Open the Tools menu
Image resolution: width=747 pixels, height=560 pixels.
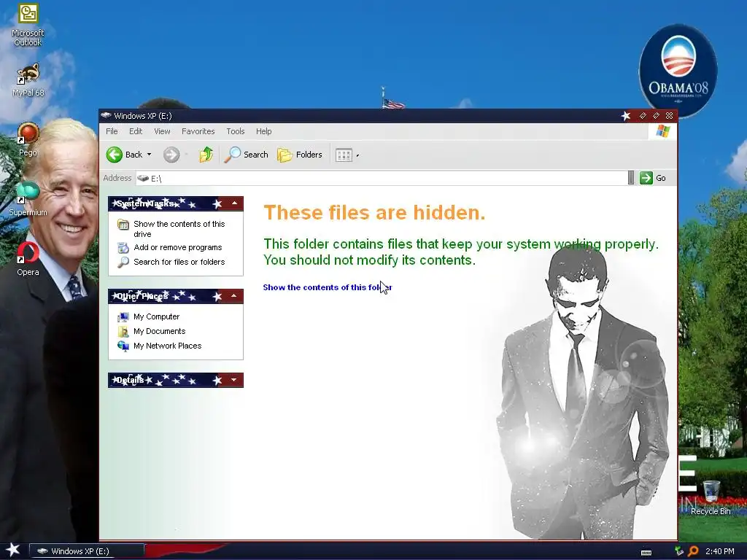point(236,131)
